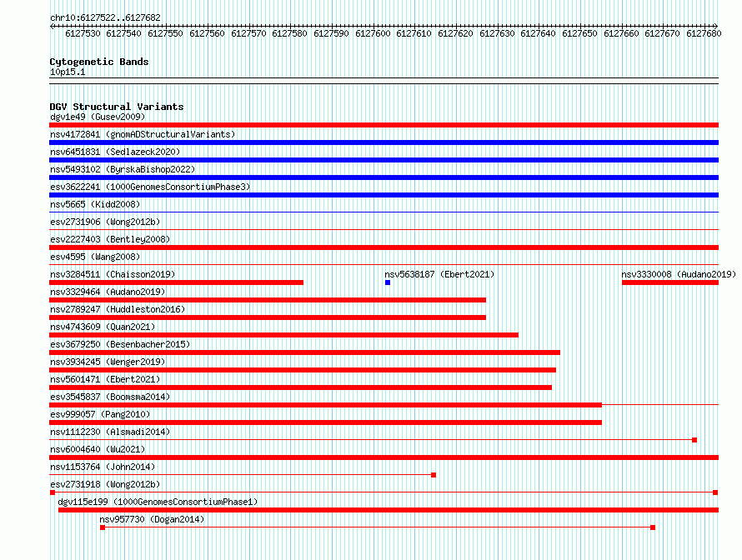Click the red end marker of nsv1112230
The image size is (742, 560).
coord(694,440)
